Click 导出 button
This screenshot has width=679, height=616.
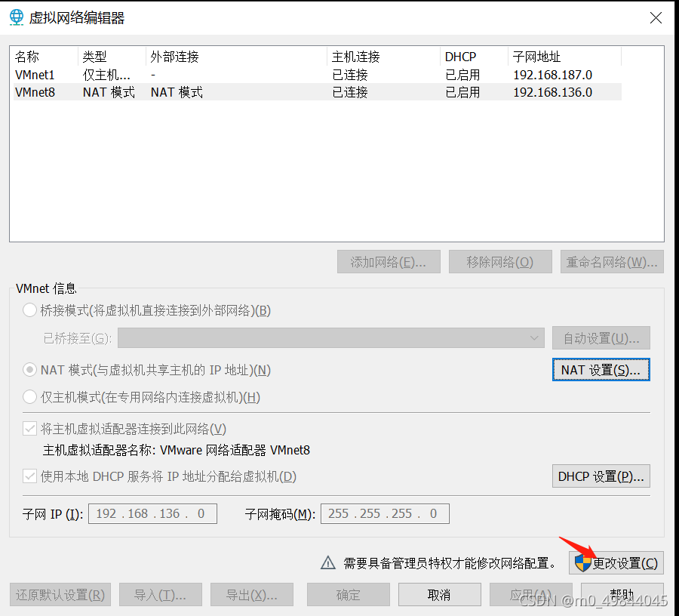click(251, 595)
